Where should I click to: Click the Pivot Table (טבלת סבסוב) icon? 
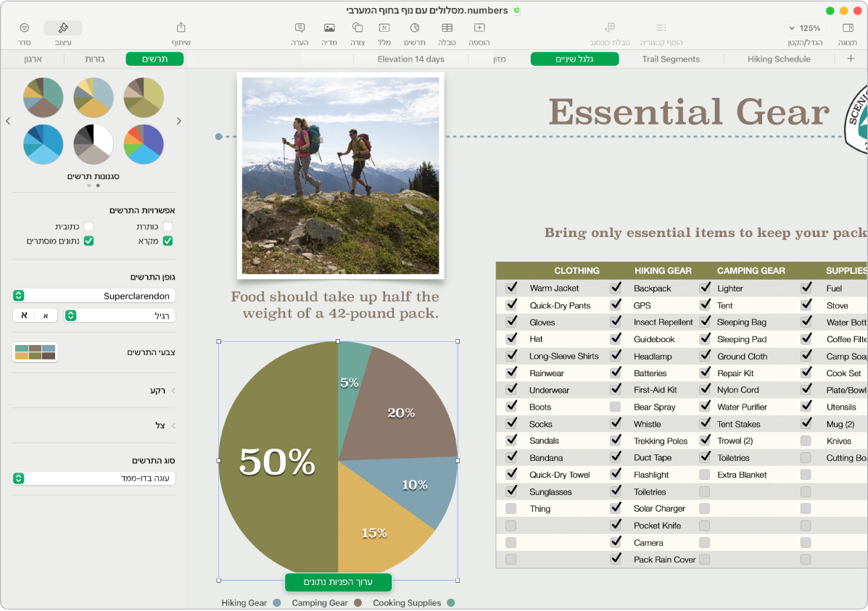[x=609, y=28]
